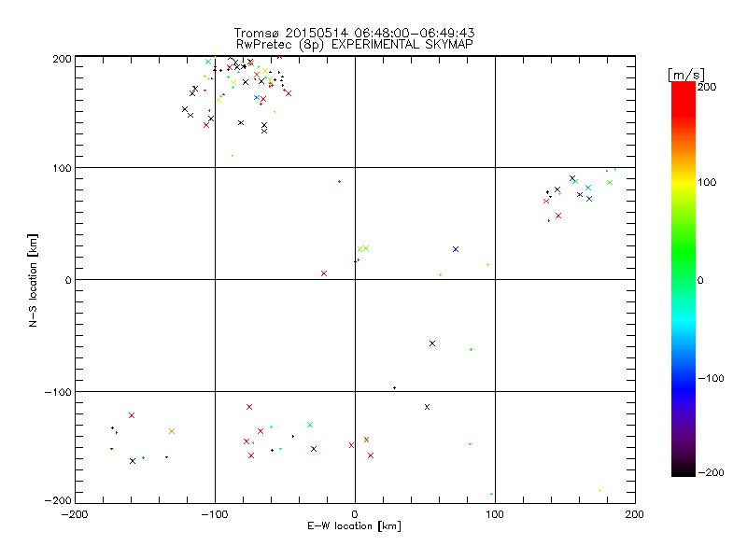Click the black dot just above -100 km line
The height and width of the screenshot is (560, 747).
(394, 387)
